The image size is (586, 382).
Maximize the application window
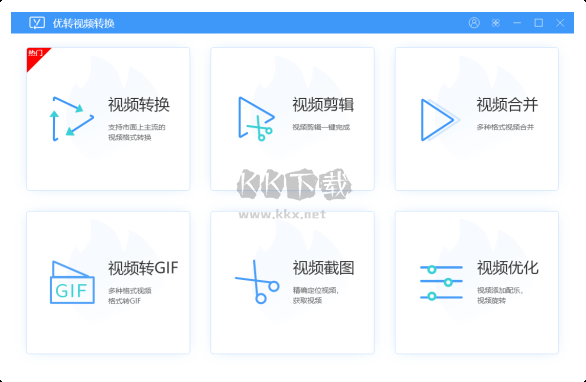click(x=539, y=23)
